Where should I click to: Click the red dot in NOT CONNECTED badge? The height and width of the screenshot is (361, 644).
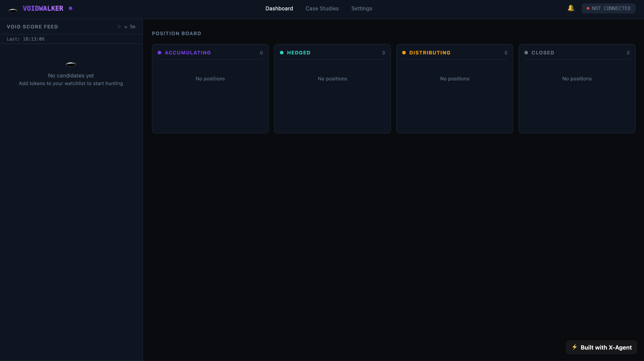click(588, 8)
